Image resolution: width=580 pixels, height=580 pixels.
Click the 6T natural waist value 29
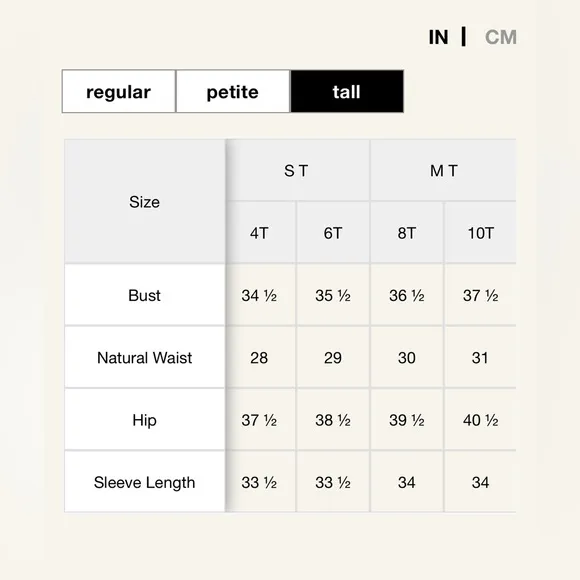333,357
